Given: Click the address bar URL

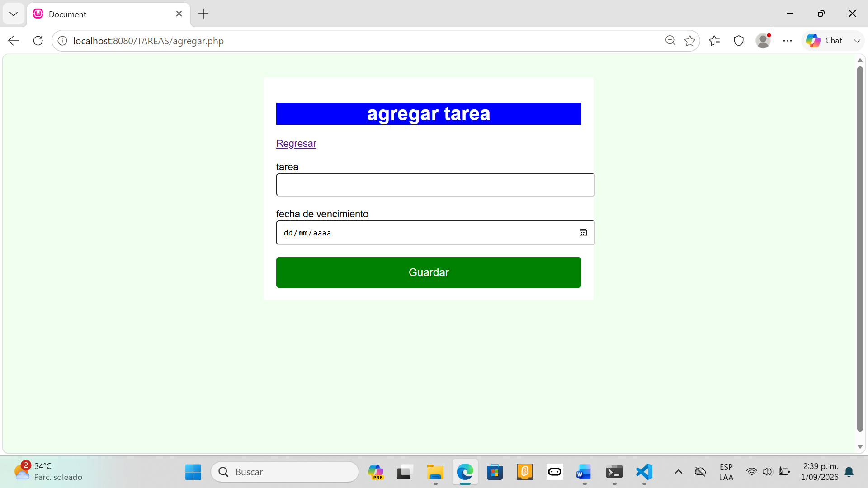Looking at the screenshot, I should (x=148, y=41).
